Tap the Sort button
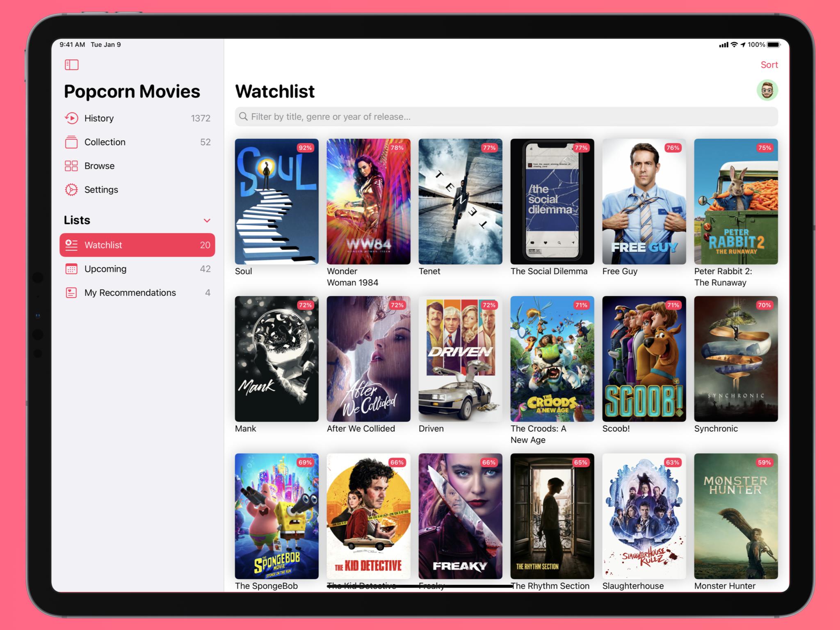Image resolution: width=840 pixels, height=630 pixels. pos(769,65)
